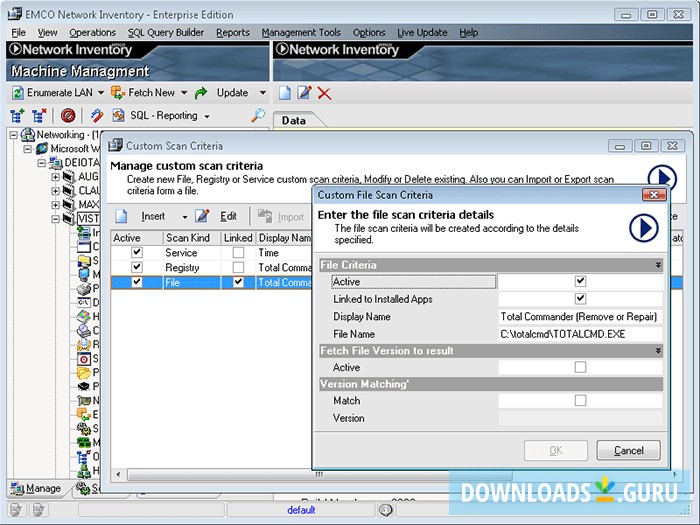Click the disabled OK button

556,450
